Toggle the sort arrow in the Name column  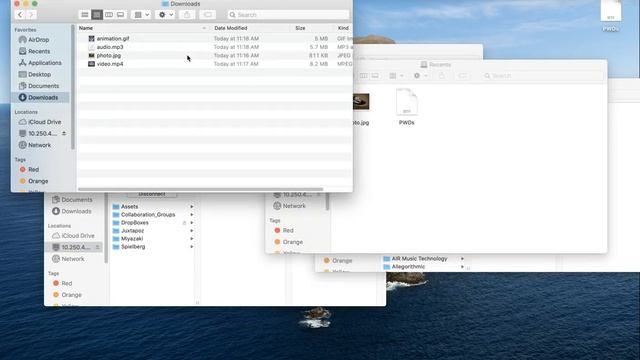(x=204, y=28)
